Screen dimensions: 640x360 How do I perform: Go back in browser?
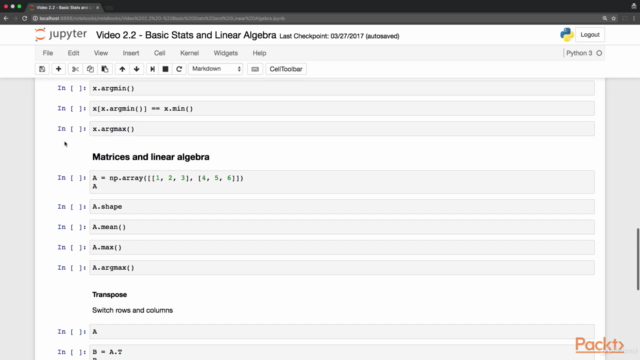tap(6, 18)
